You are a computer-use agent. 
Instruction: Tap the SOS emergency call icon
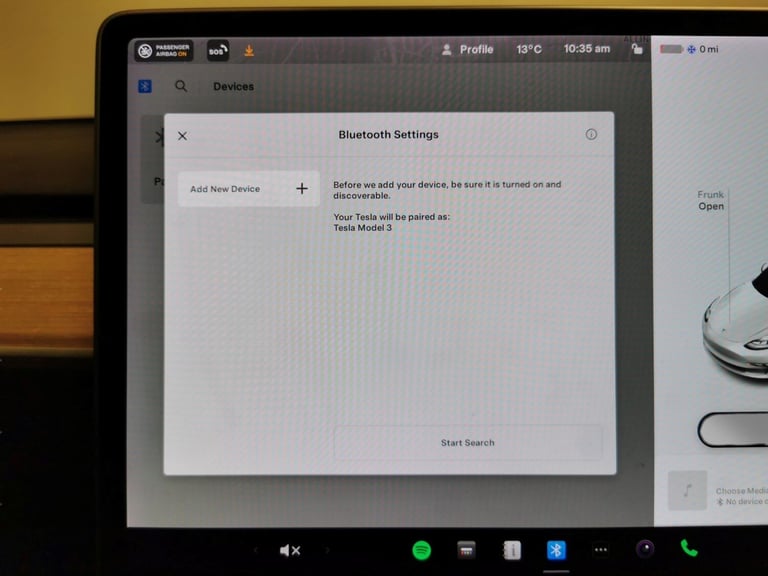[x=218, y=50]
